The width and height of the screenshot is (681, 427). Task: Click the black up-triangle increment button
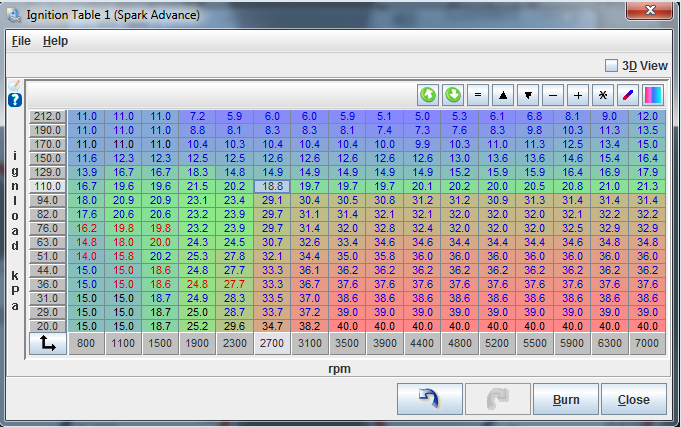pos(503,95)
